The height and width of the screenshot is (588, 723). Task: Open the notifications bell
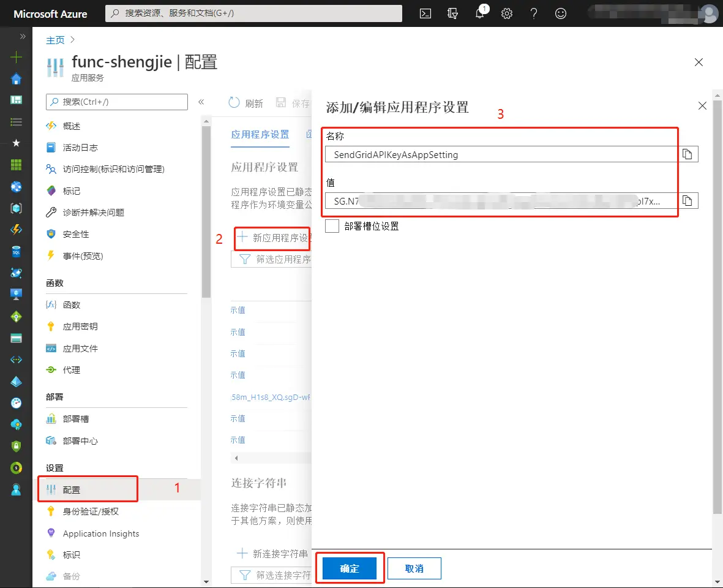(x=480, y=13)
